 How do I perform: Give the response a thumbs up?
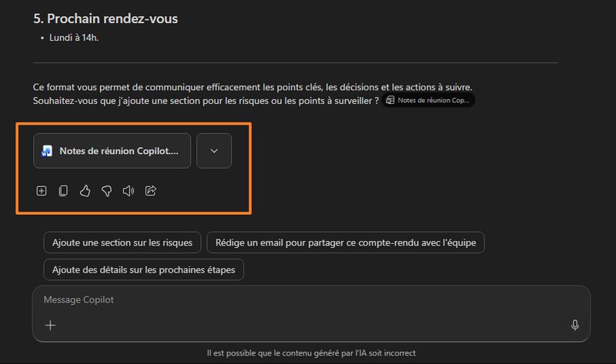click(x=85, y=191)
